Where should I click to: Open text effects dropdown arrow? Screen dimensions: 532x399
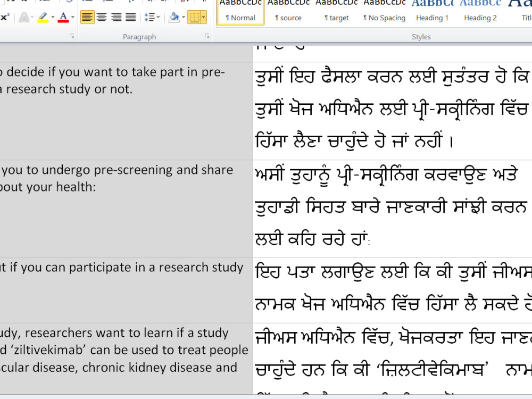(x=32, y=17)
